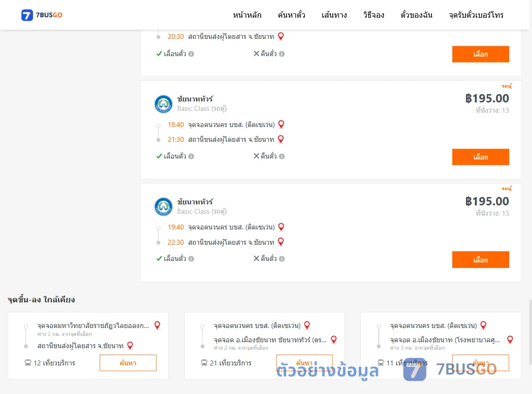The height and width of the screenshot is (394, 532).
Task: Select the 19:40 trip with เลือก button
Action: pos(480,260)
